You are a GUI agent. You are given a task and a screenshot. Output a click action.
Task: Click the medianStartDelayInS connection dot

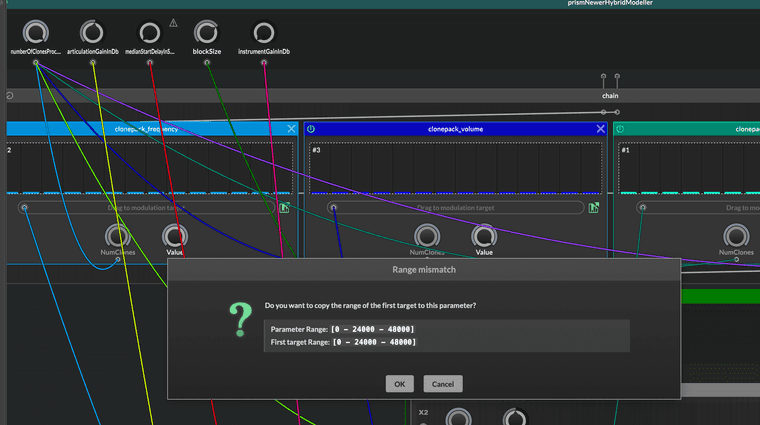coord(150,63)
